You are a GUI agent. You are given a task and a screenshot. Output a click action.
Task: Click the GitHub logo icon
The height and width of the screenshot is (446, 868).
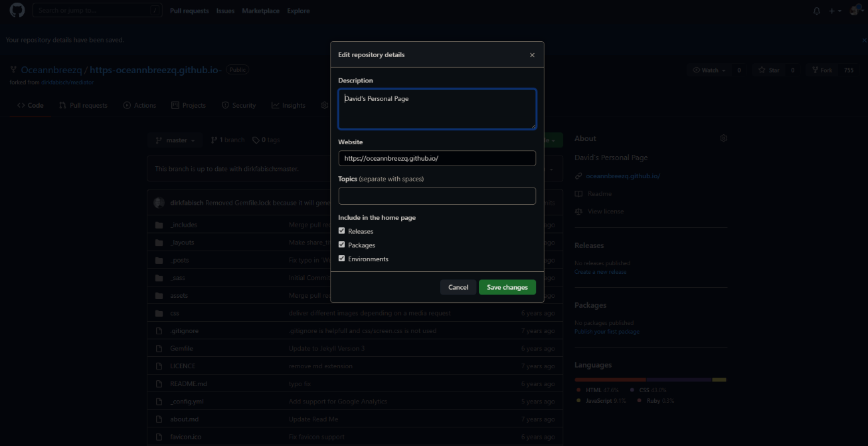tap(17, 11)
